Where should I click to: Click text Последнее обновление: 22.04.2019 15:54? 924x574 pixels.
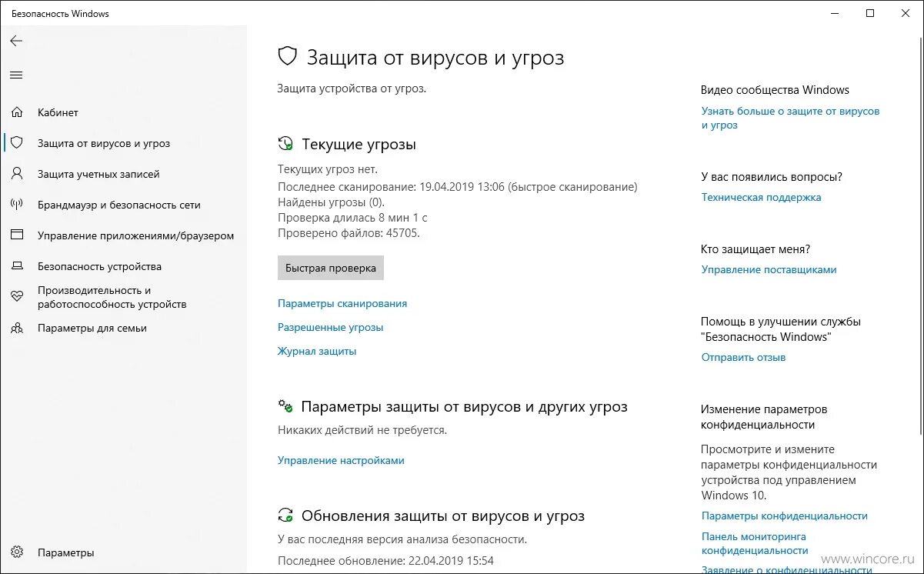coord(385,560)
